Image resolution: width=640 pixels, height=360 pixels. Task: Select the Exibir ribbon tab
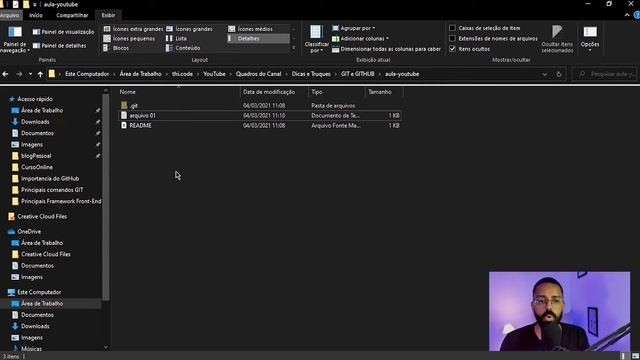(108, 15)
